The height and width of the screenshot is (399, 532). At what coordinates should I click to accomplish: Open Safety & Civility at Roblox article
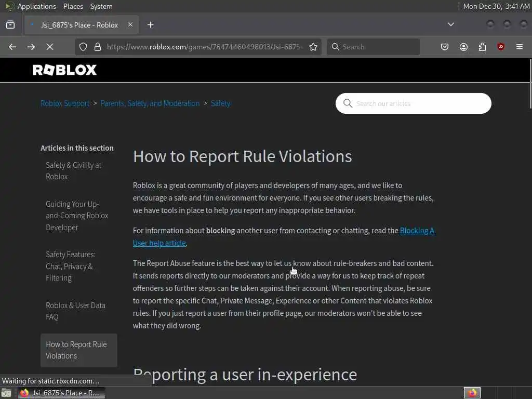tap(74, 170)
